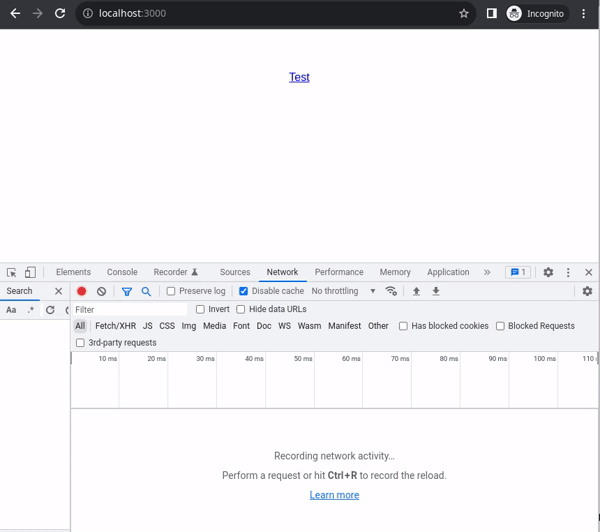Click the export HAR download icon

pos(436,291)
